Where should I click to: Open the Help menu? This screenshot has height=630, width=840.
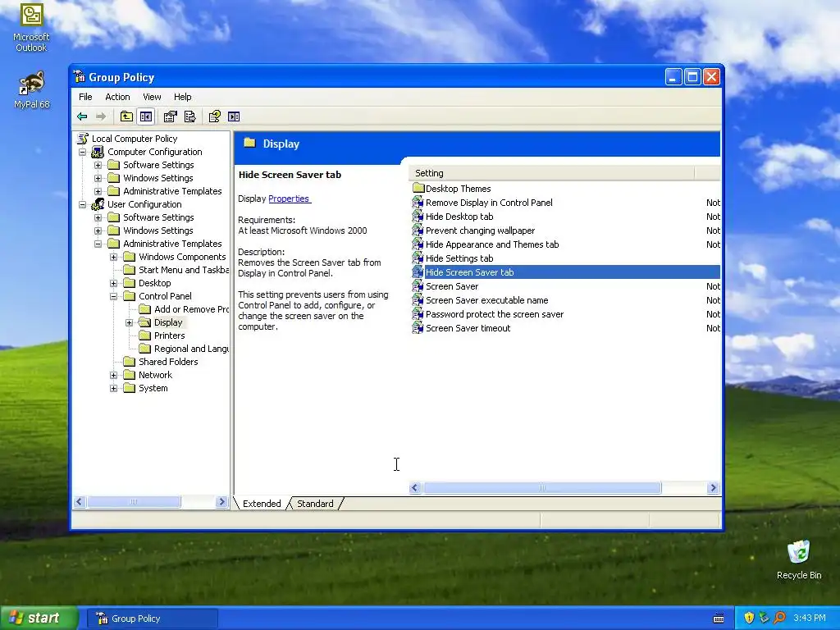coord(182,97)
